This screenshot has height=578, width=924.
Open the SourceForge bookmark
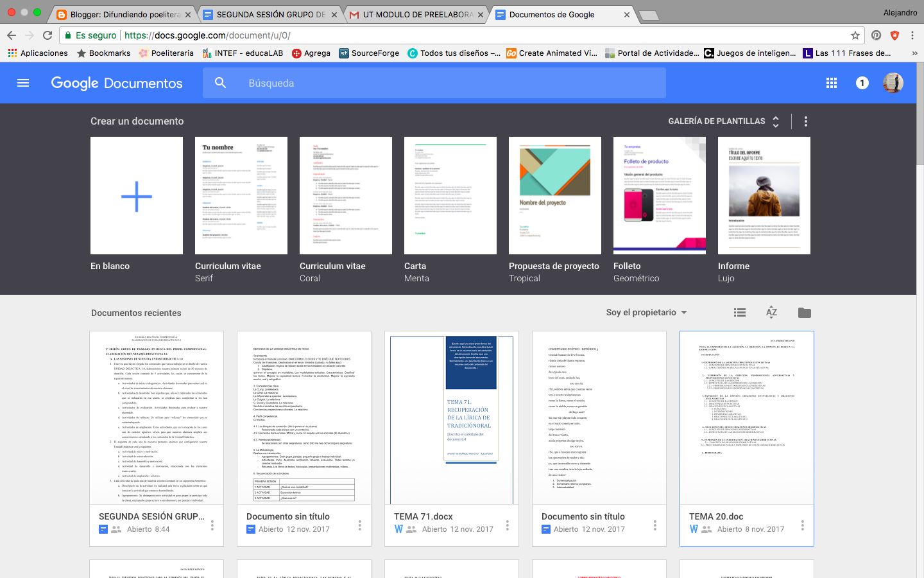pos(370,53)
